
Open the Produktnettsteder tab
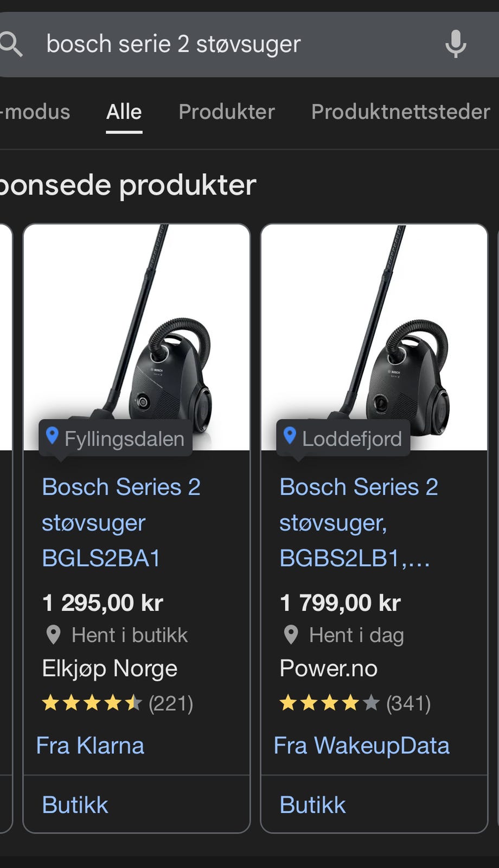click(x=400, y=112)
